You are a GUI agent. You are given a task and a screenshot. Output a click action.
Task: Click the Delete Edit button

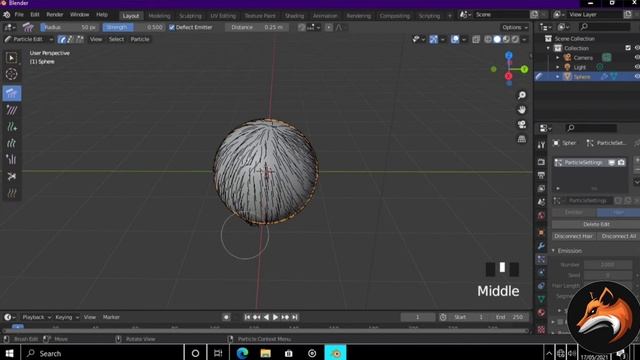596,224
